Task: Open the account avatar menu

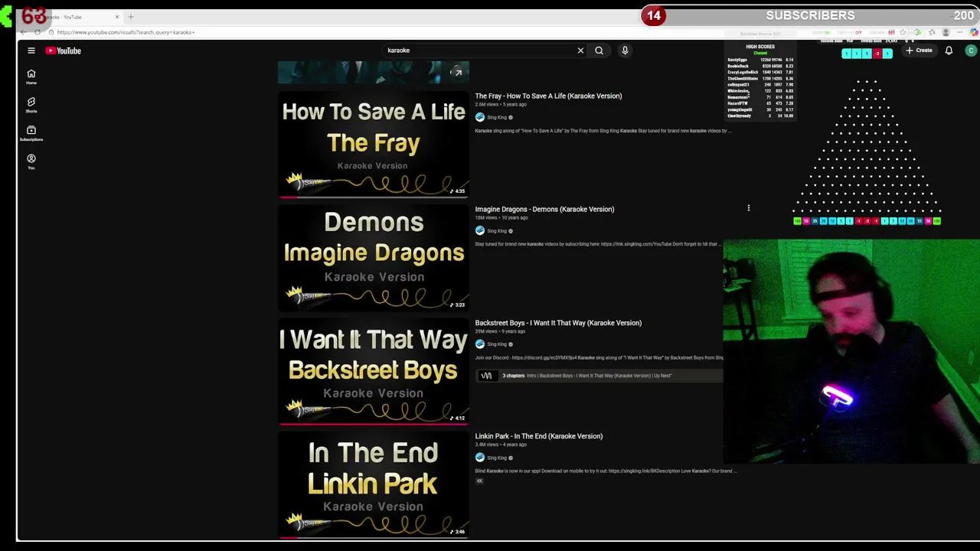Action: 971,51
